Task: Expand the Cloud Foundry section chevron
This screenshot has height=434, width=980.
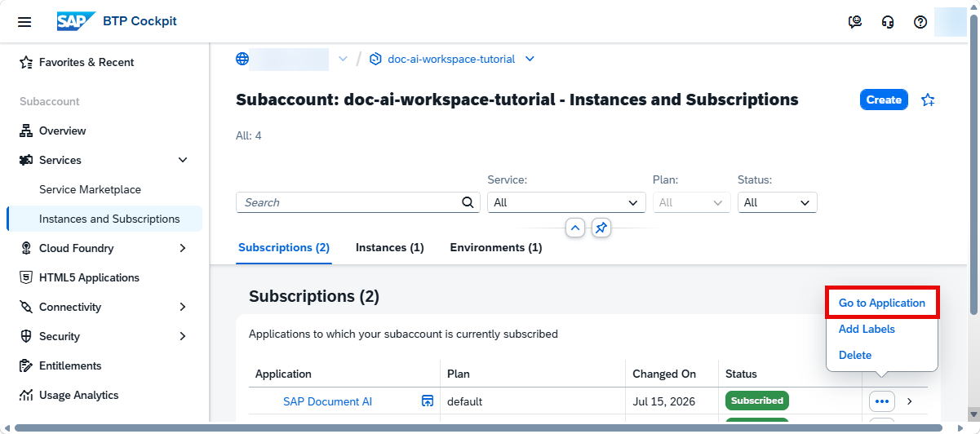Action: tap(183, 248)
